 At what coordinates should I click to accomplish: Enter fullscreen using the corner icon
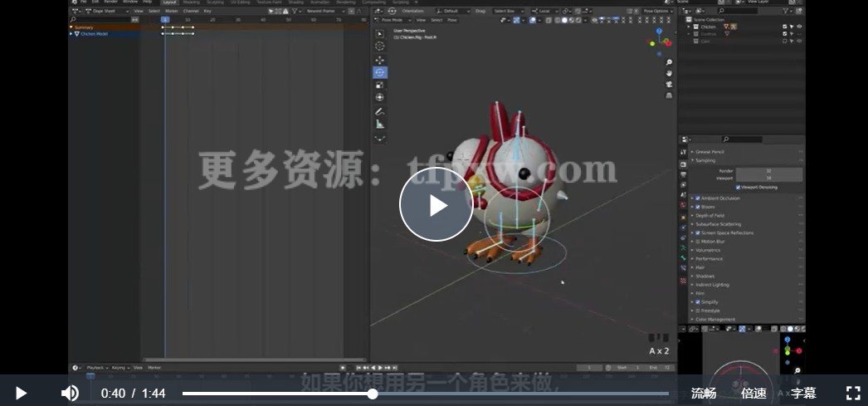click(x=853, y=394)
